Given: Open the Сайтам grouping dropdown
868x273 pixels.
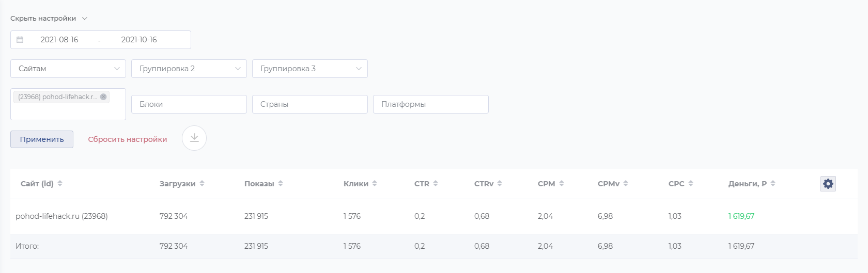Looking at the screenshot, I should (68, 69).
